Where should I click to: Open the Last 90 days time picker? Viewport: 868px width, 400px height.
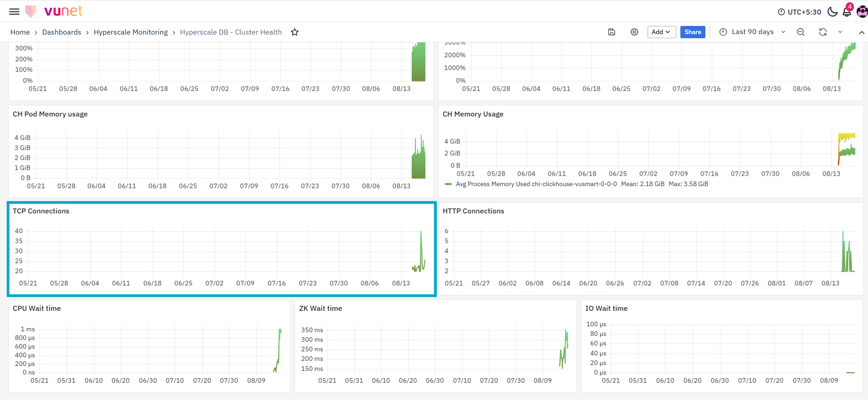752,32
